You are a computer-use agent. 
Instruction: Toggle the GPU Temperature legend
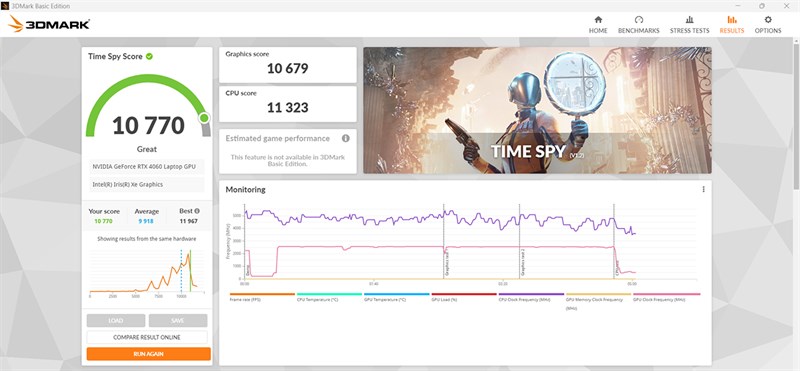coord(396,297)
